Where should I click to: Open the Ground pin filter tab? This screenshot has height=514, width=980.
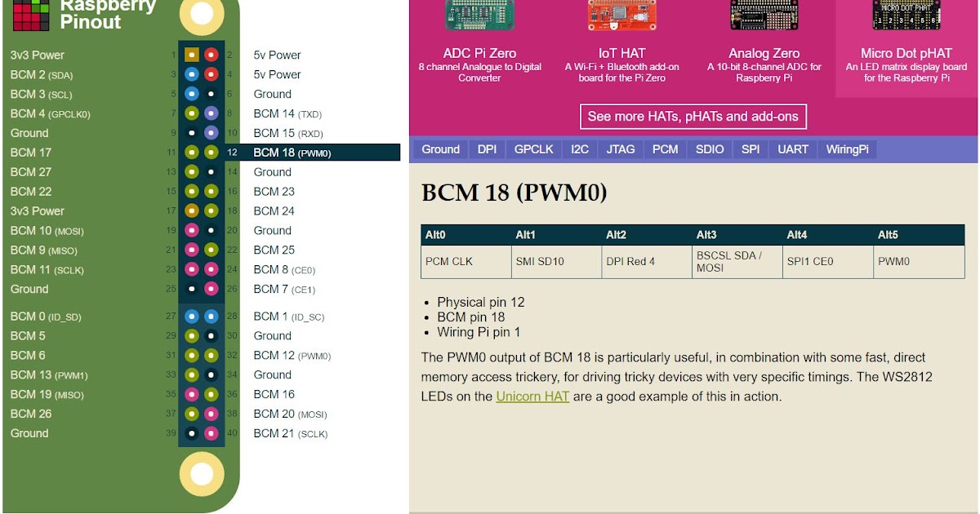pos(441,149)
